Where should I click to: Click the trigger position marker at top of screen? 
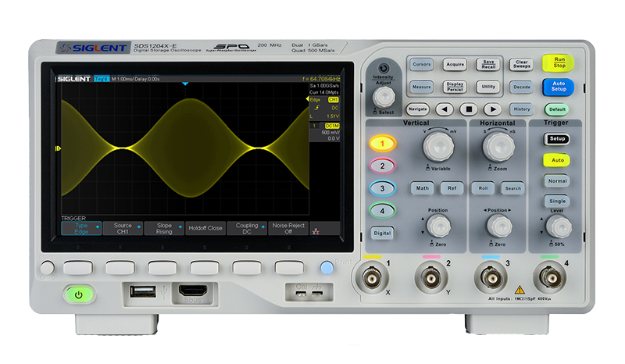(185, 84)
